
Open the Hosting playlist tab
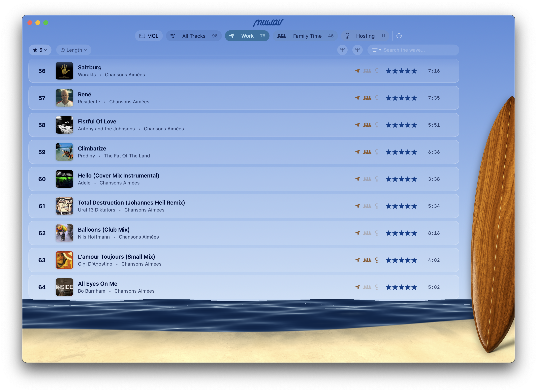pos(365,36)
